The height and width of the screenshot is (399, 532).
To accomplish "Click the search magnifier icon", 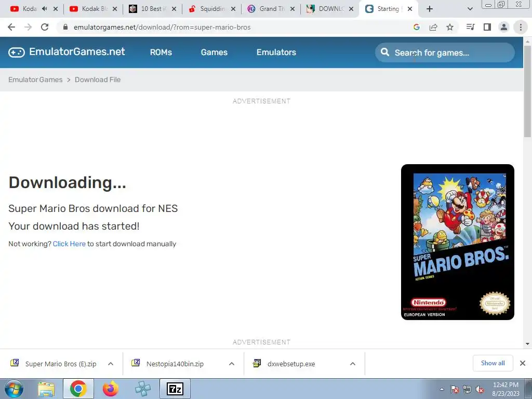I will click(x=385, y=52).
